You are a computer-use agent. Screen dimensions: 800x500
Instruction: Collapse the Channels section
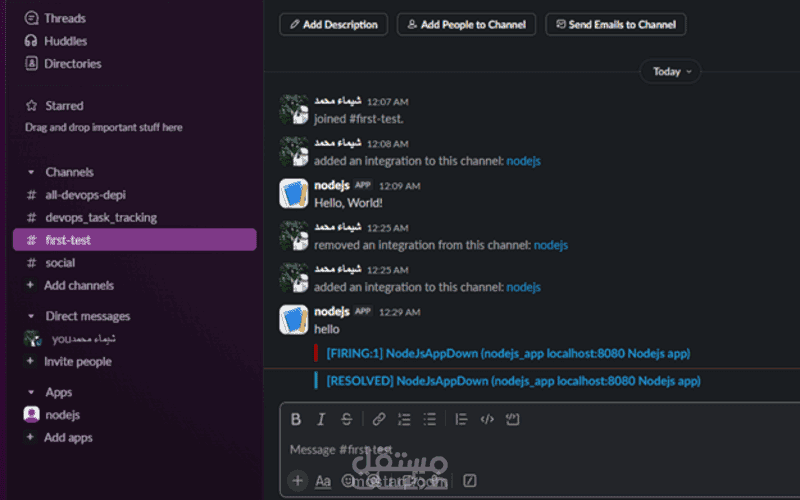[31, 172]
